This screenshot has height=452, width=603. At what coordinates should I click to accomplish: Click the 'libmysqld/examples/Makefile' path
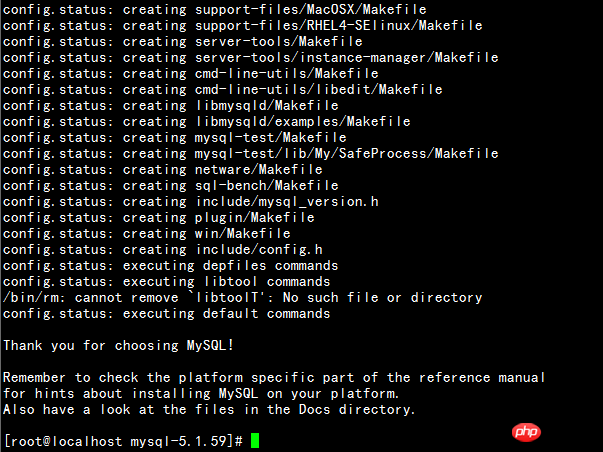(x=303, y=122)
